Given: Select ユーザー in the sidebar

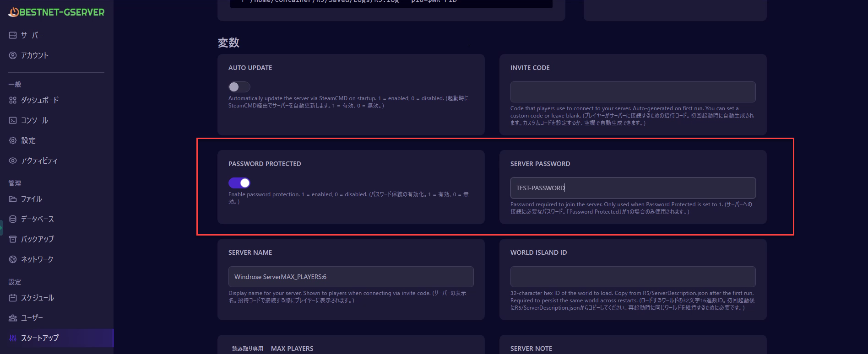Looking at the screenshot, I should click(x=32, y=318).
